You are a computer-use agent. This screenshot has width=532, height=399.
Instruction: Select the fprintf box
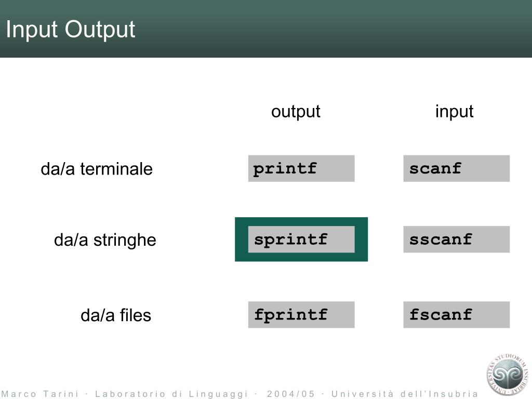(x=301, y=314)
